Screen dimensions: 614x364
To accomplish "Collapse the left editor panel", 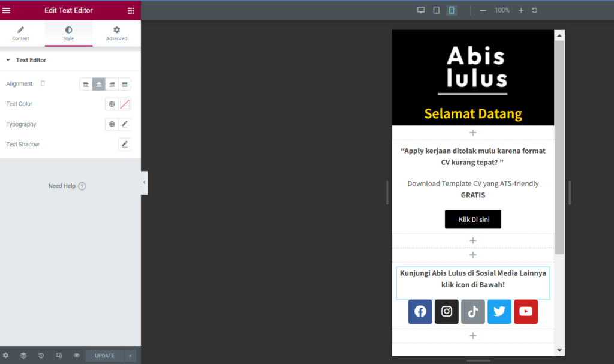I will 144,182.
